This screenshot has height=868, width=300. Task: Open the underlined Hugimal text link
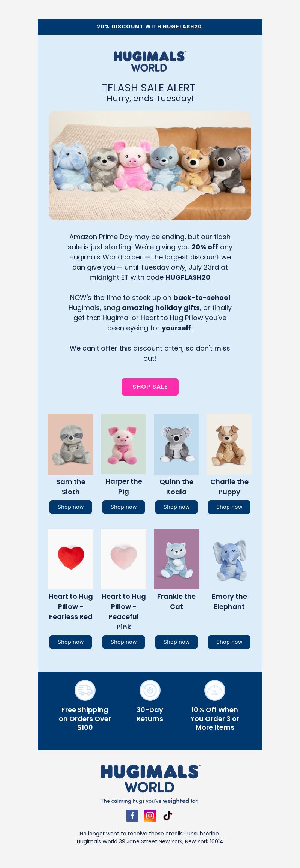tap(116, 318)
